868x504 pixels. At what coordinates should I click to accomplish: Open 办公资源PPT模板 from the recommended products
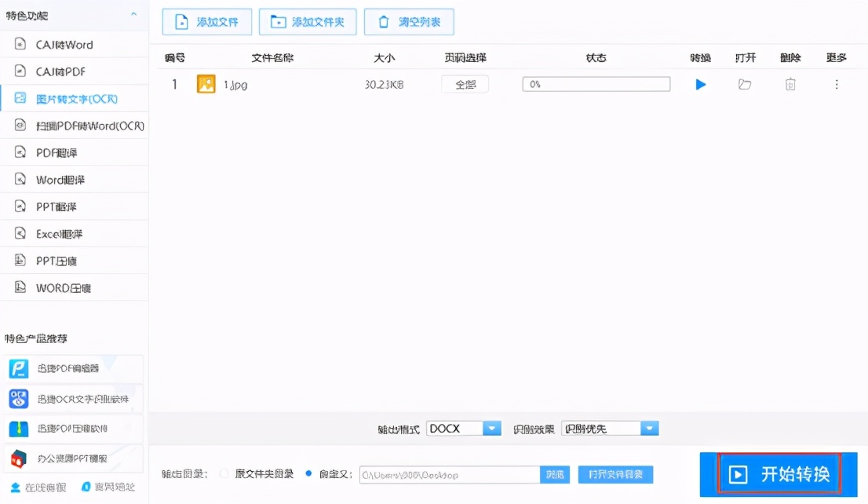pos(75,458)
